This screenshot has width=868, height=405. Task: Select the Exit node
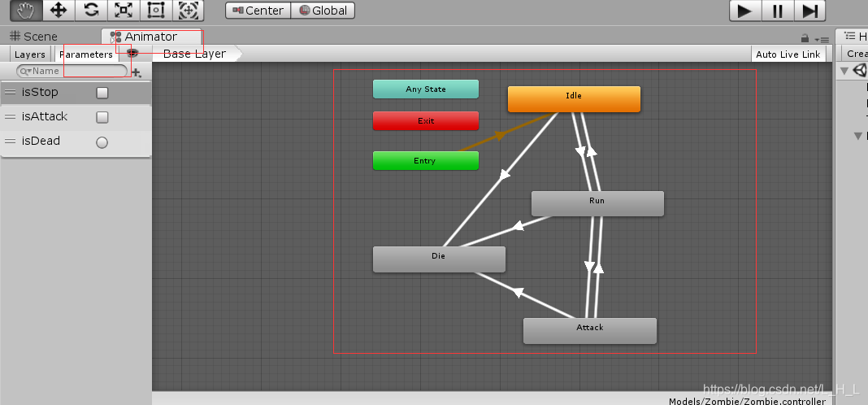[426, 121]
